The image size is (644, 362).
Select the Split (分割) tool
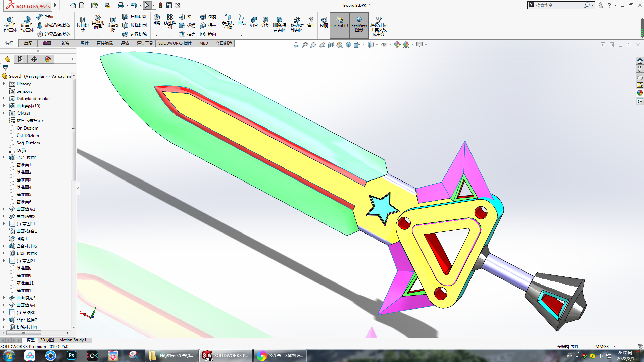(x=265, y=22)
